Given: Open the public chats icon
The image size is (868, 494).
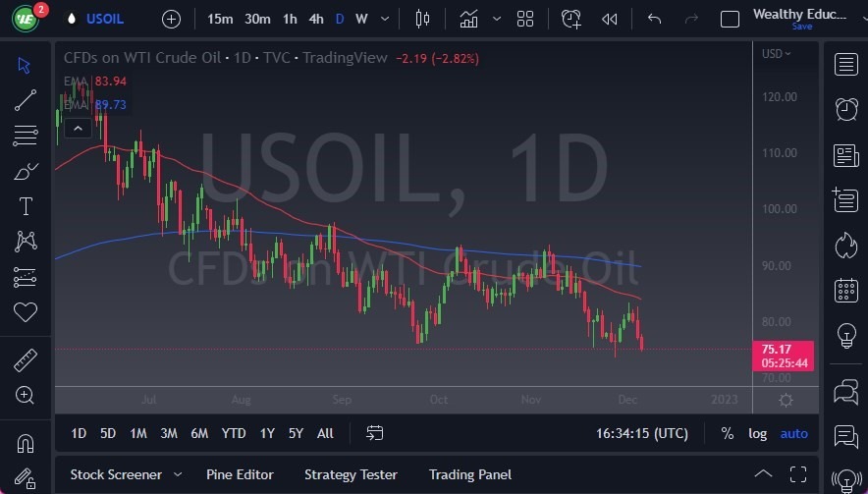Looking at the screenshot, I should pos(845,392).
